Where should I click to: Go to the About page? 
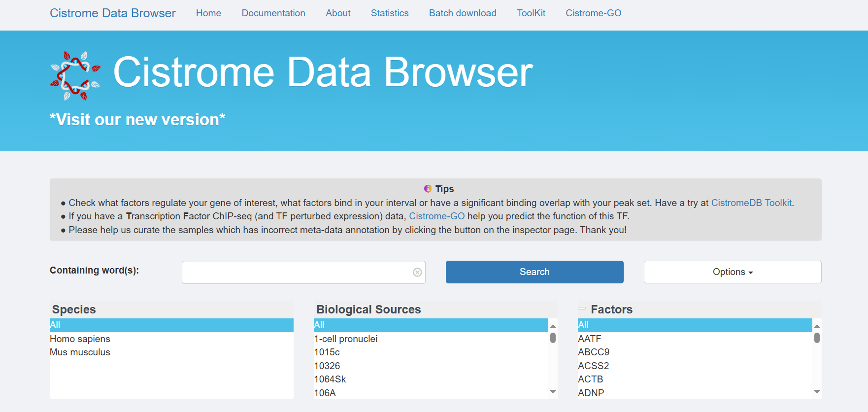(x=338, y=13)
